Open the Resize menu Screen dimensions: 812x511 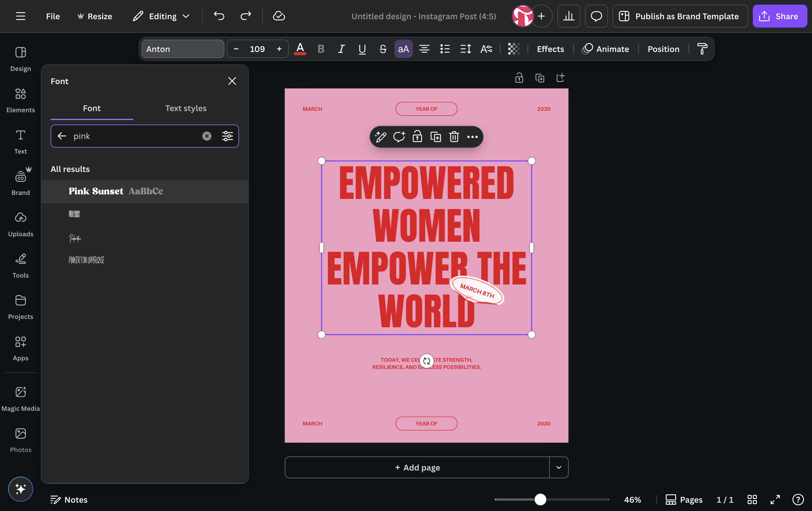tap(95, 16)
